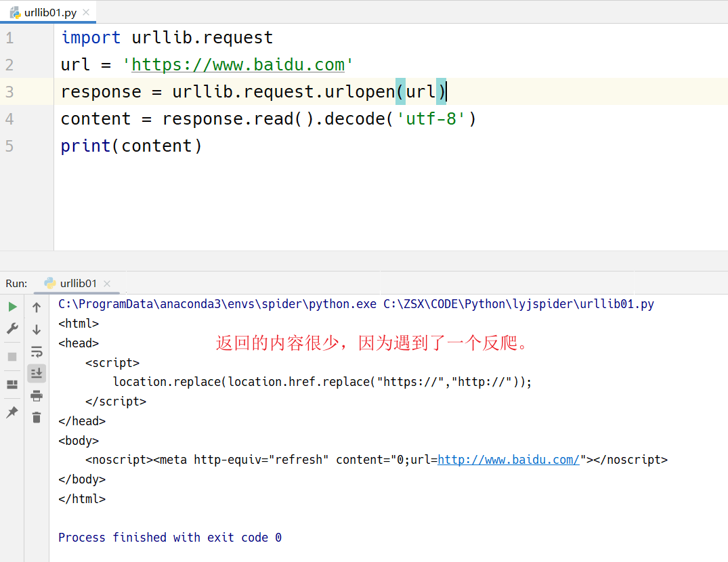The image size is (728, 562).
Task: Click the Up the Stack Trace arrow
Action: (37, 307)
